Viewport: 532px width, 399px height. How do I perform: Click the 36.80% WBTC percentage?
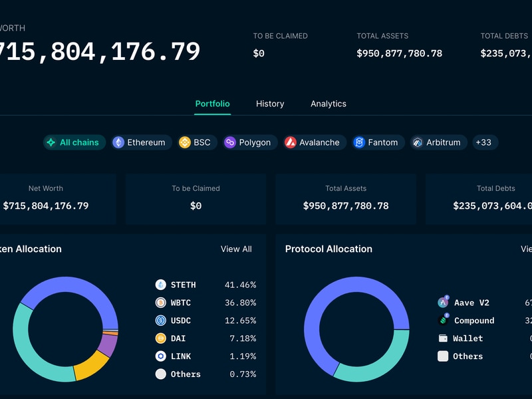[x=240, y=303]
